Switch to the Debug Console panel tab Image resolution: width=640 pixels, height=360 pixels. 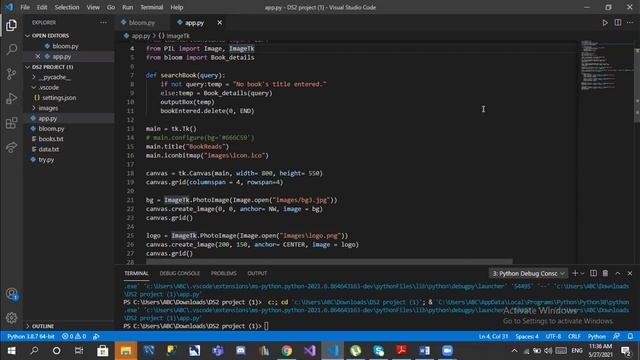click(180, 273)
